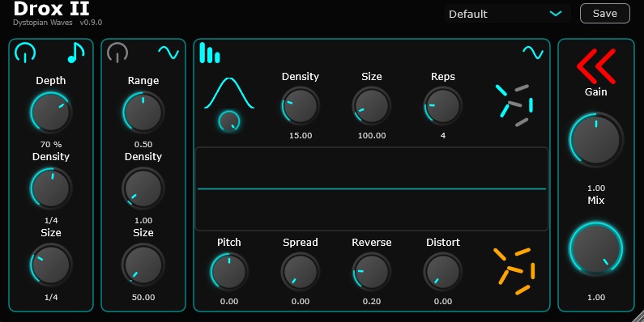Click the Reps value 4
This screenshot has width=644, height=322.
click(x=443, y=135)
